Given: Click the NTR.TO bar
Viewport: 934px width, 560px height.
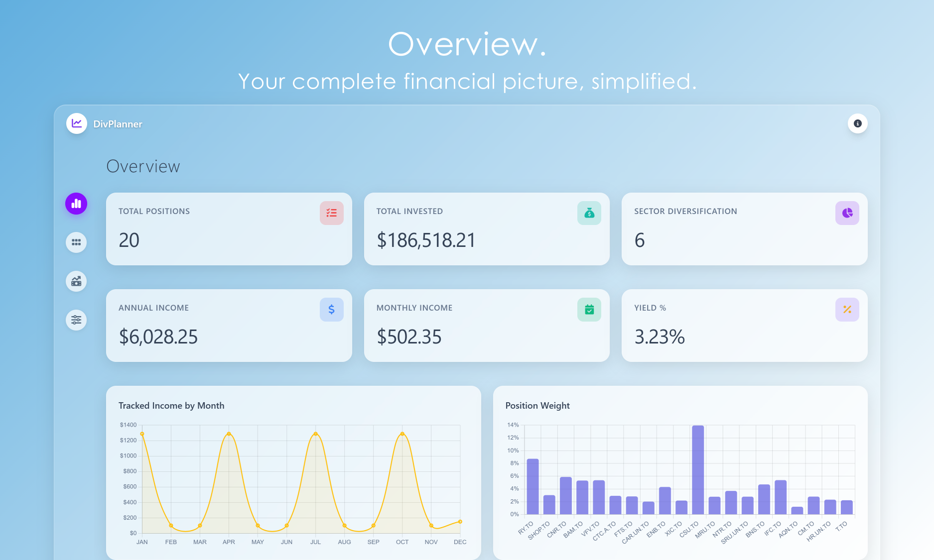Looking at the screenshot, I should click(731, 503).
